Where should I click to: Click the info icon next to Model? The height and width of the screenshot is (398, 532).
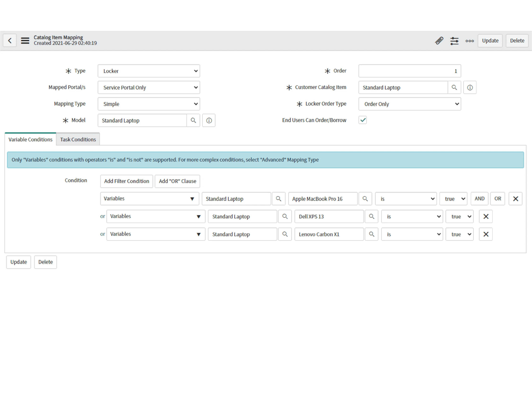pyautogui.click(x=208, y=120)
